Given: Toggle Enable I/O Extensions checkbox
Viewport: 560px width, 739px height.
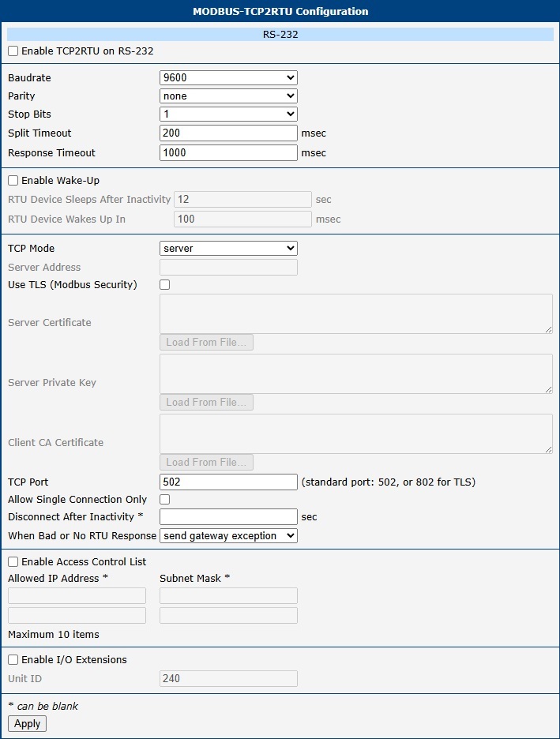Looking at the screenshot, I should coord(13,660).
